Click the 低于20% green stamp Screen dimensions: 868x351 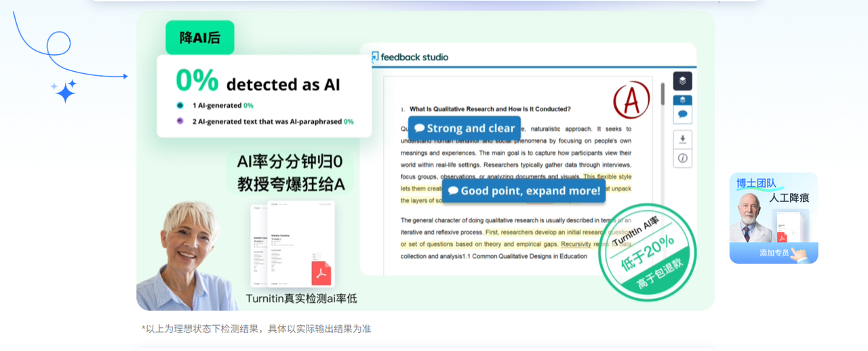click(x=648, y=252)
